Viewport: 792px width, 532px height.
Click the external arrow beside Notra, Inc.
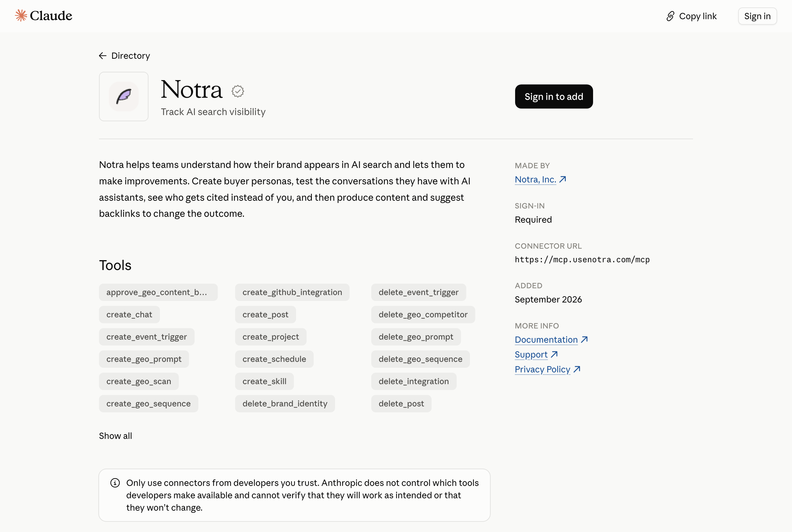pos(563,179)
